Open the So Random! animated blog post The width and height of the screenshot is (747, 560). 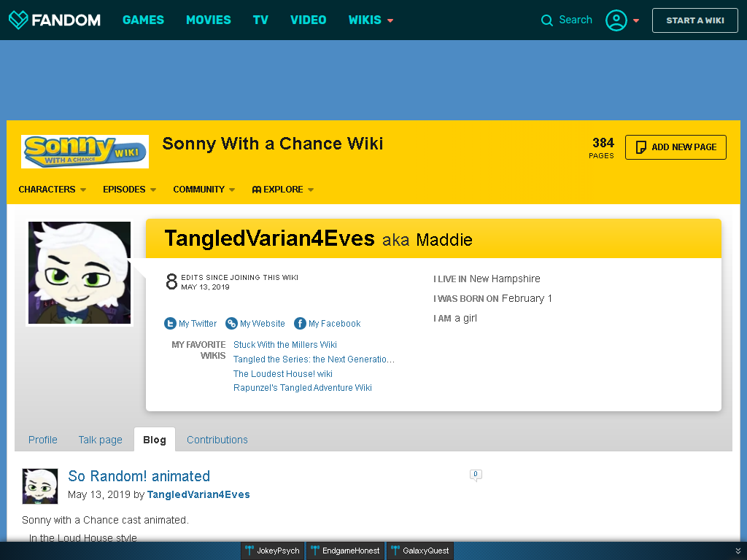coord(139,475)
